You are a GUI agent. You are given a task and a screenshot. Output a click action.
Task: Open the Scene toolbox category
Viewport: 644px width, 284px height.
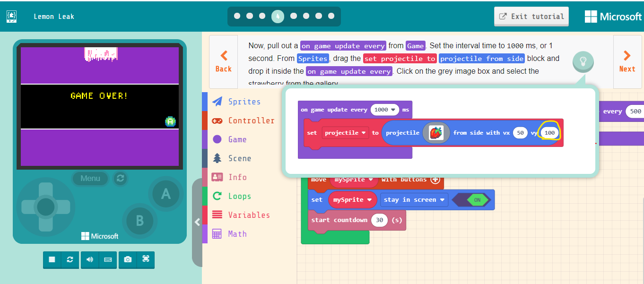click(240, 158)
